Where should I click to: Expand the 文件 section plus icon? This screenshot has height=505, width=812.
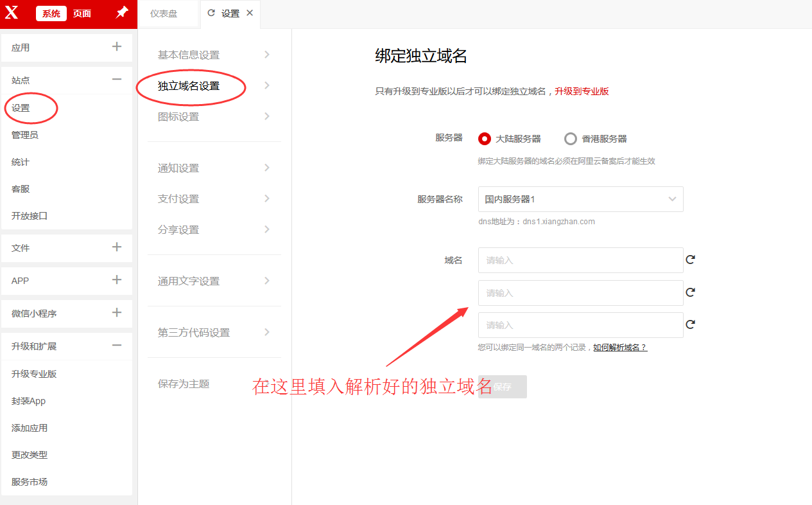[117, 247]
